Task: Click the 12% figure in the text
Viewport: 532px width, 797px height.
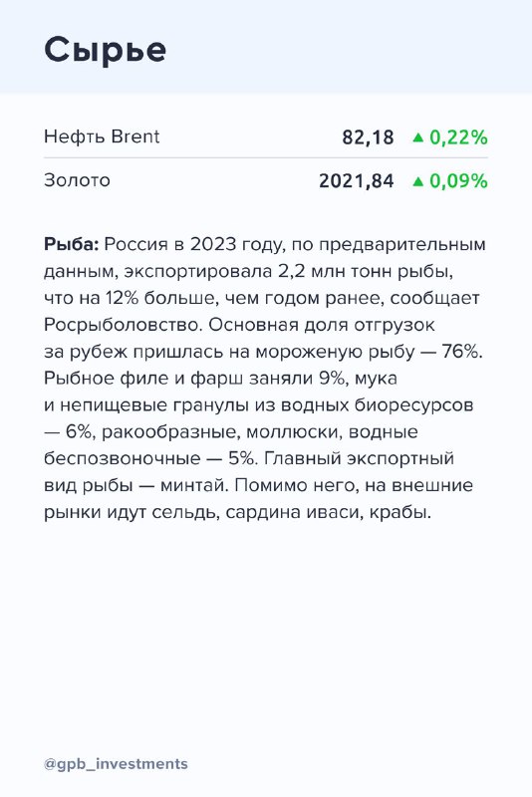Action: [122, 298]
